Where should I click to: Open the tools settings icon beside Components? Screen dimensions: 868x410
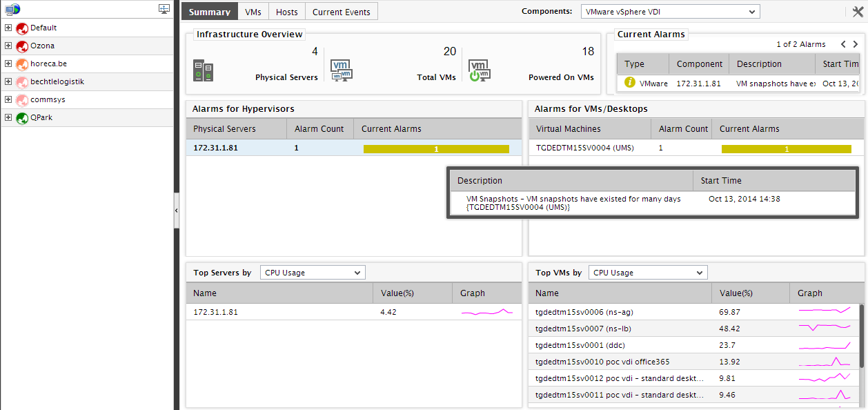point(858,11)
